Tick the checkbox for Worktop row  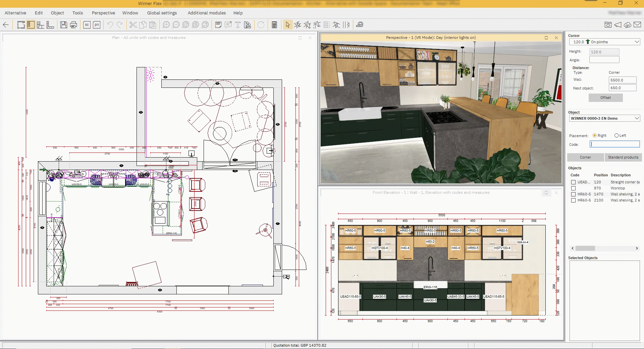click(573, 188)
